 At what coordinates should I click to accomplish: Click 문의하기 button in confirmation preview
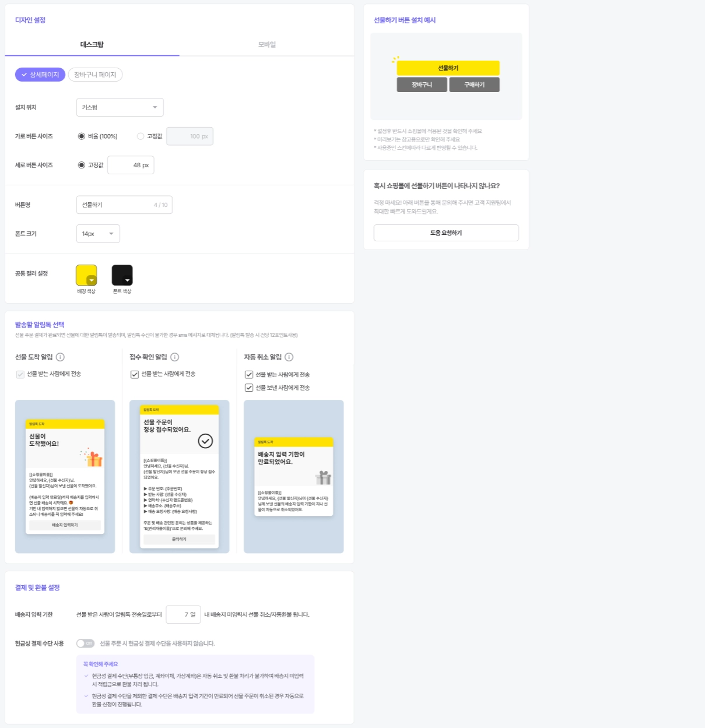(179, 539)
